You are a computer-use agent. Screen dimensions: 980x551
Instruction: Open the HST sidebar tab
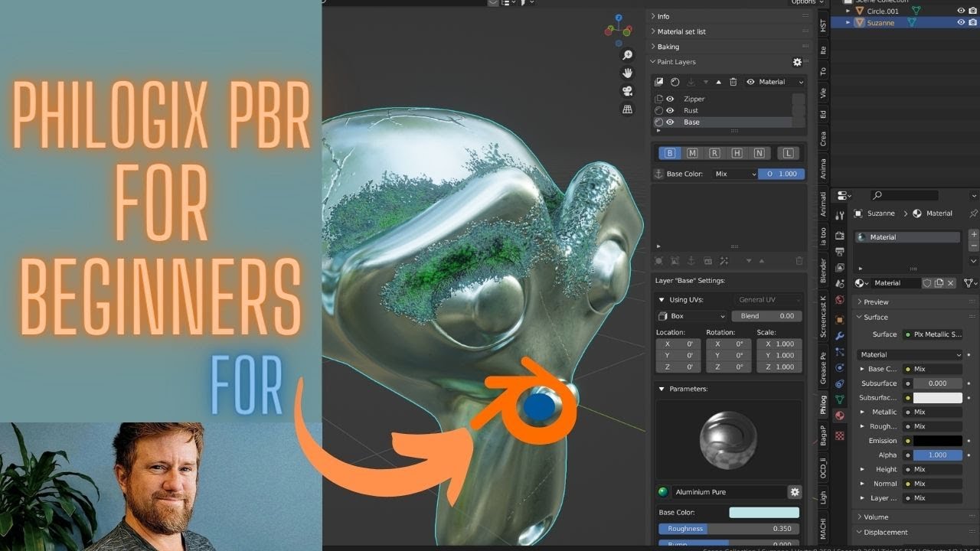[x=823, y=26]
